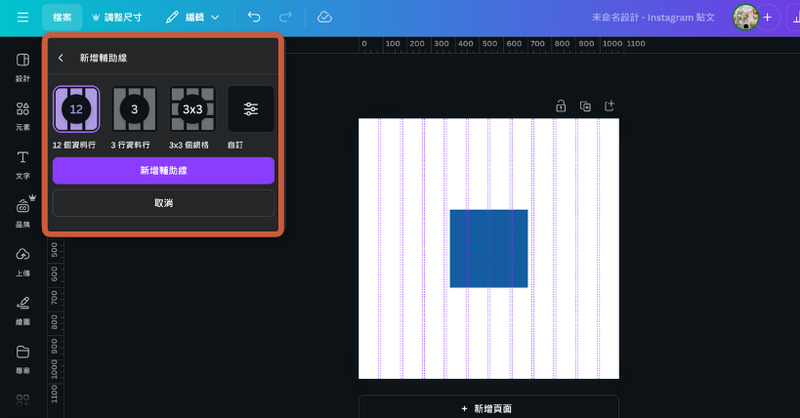Lock the page with the padlock icon
Screen dimensions: 800x418
point(561,106)
